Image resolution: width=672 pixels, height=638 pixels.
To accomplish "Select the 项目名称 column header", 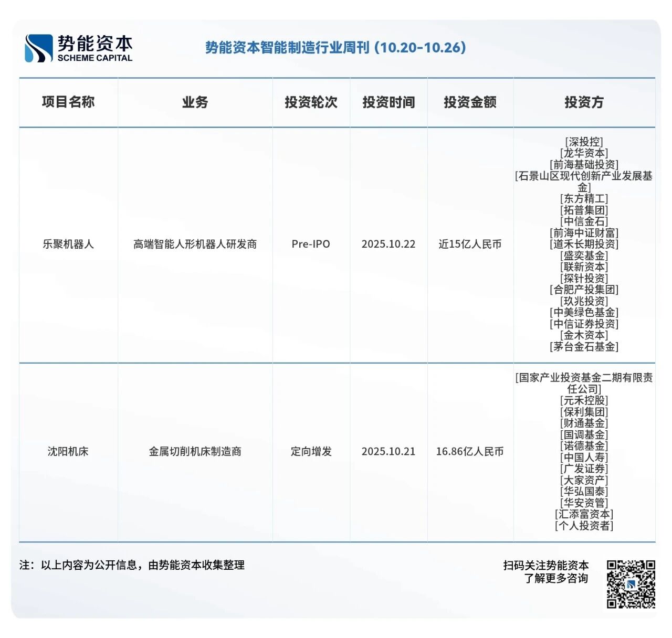I will click(x=68, y=102).
